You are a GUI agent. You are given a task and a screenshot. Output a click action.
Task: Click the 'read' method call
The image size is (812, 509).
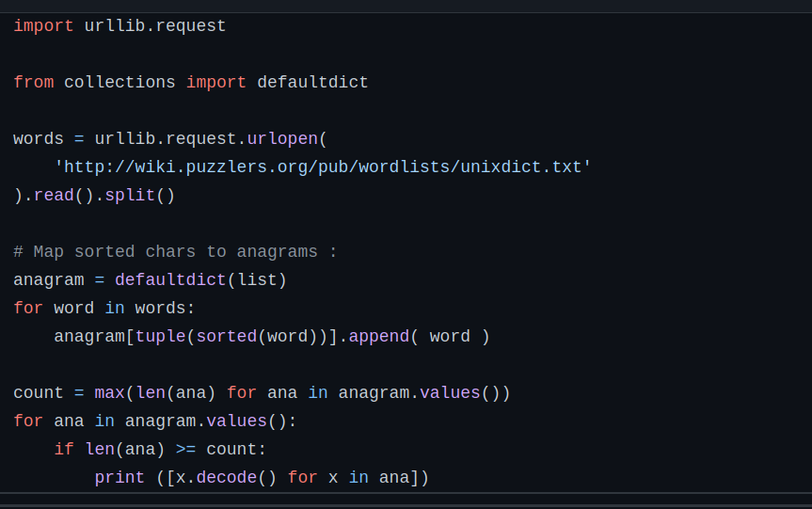click(x=54, y=196)
